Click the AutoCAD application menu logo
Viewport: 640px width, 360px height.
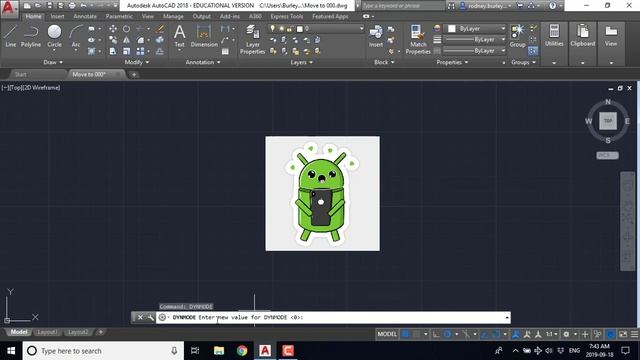(9, 8)
